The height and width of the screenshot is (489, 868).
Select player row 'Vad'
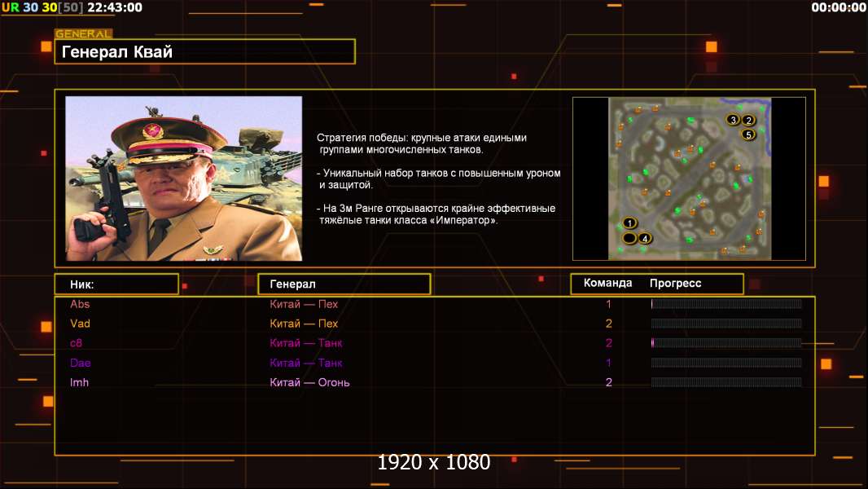435,324
